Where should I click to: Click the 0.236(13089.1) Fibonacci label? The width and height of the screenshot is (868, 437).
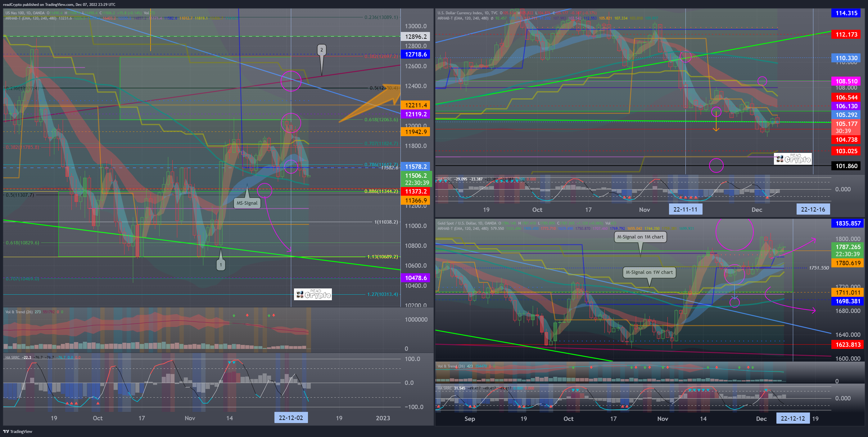point(381,17)
